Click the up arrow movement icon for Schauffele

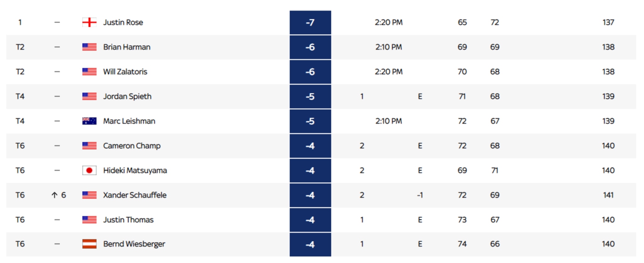pos(54,195)
